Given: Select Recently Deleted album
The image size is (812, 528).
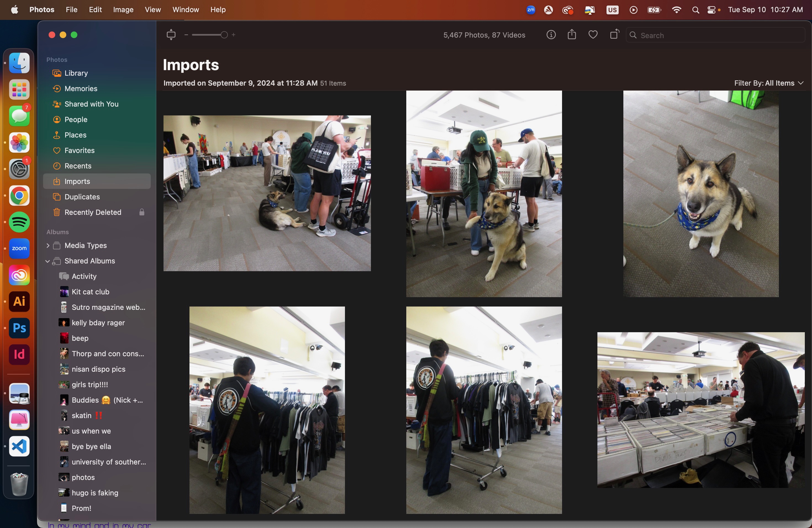Looking at the screenshot, I should point(92,212).
